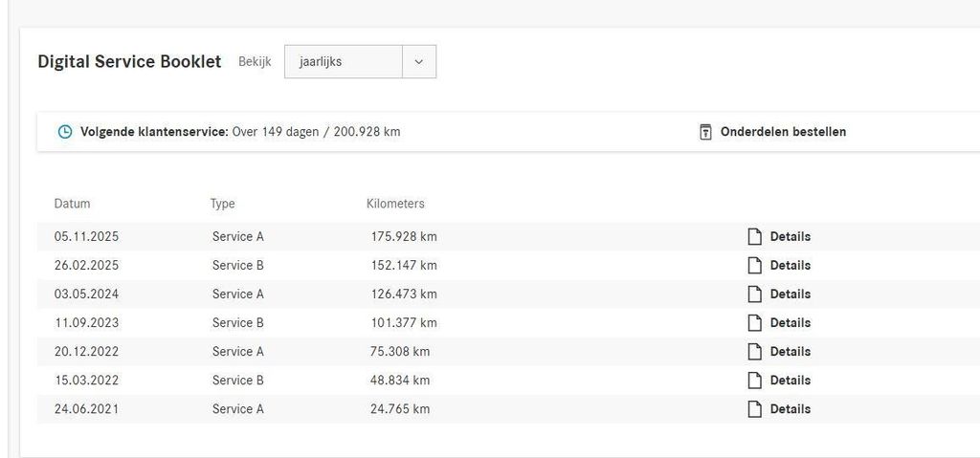Expand the jaarlijks dropdown chevron
This screenshot has width=980, height=458.
(x=419, y=62)
